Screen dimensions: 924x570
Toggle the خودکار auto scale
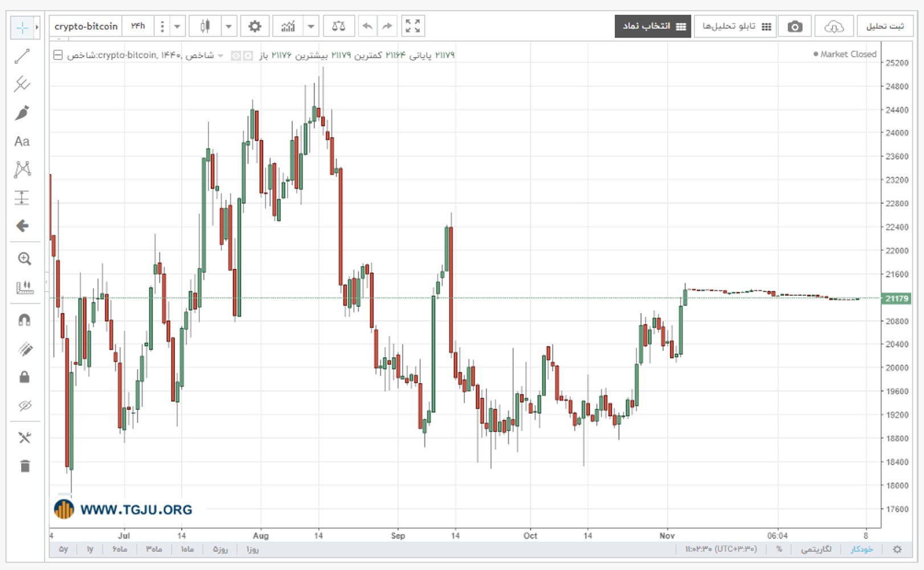[861, 549]
